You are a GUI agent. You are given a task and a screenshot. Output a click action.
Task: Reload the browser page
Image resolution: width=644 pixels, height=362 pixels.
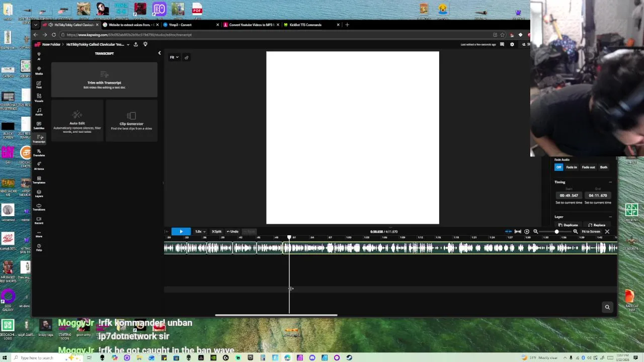(x=54, y=35)
